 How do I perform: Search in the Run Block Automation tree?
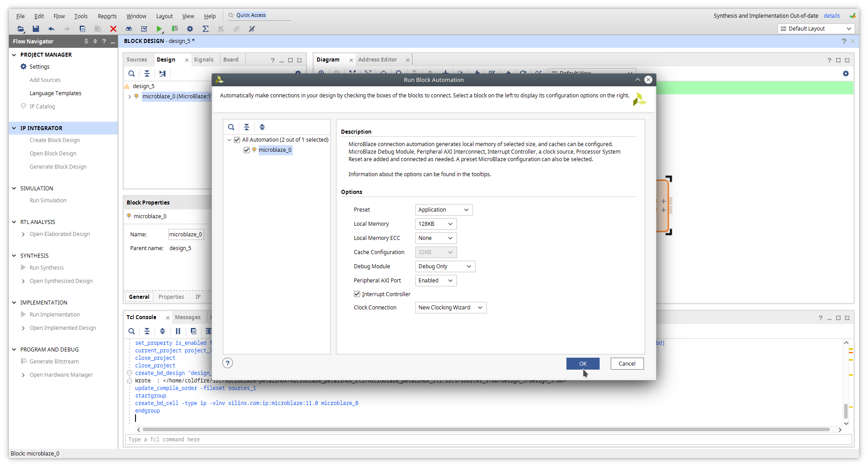coord(231,127)
